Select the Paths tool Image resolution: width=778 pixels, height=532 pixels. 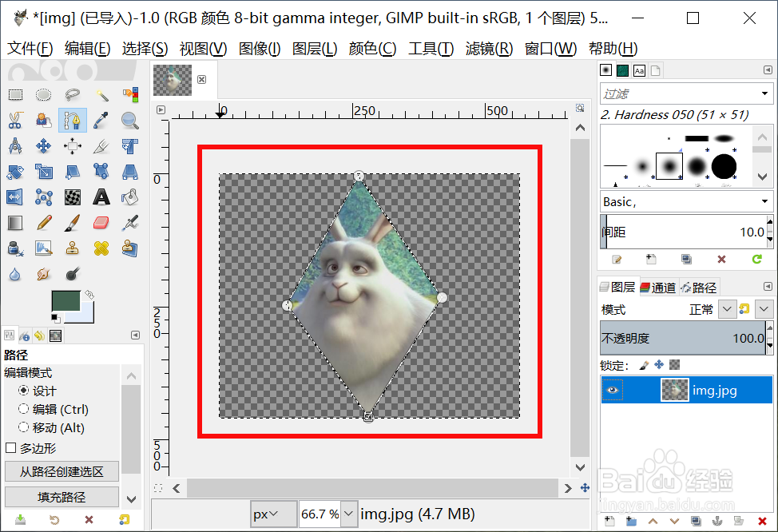(73, 120)
